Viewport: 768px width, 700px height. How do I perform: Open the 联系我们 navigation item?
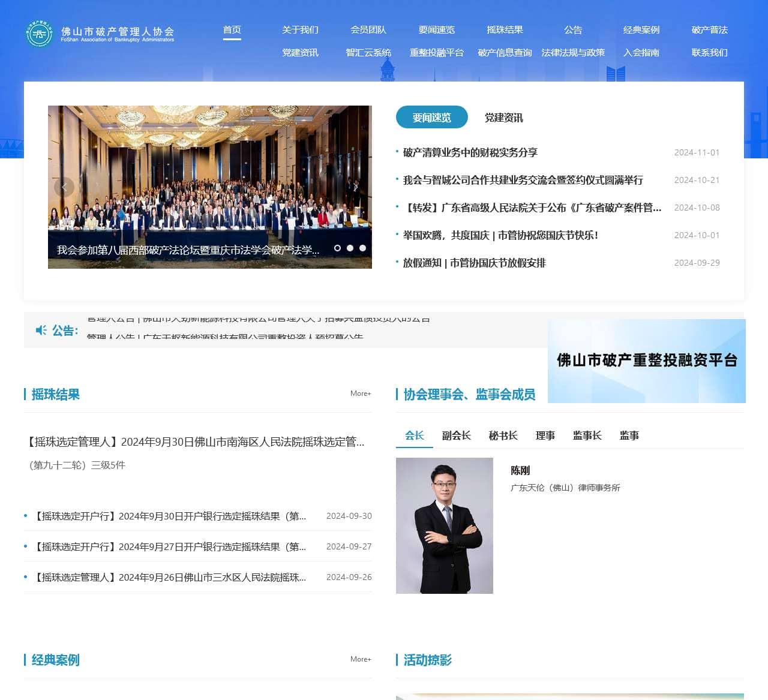coord(708,52)
